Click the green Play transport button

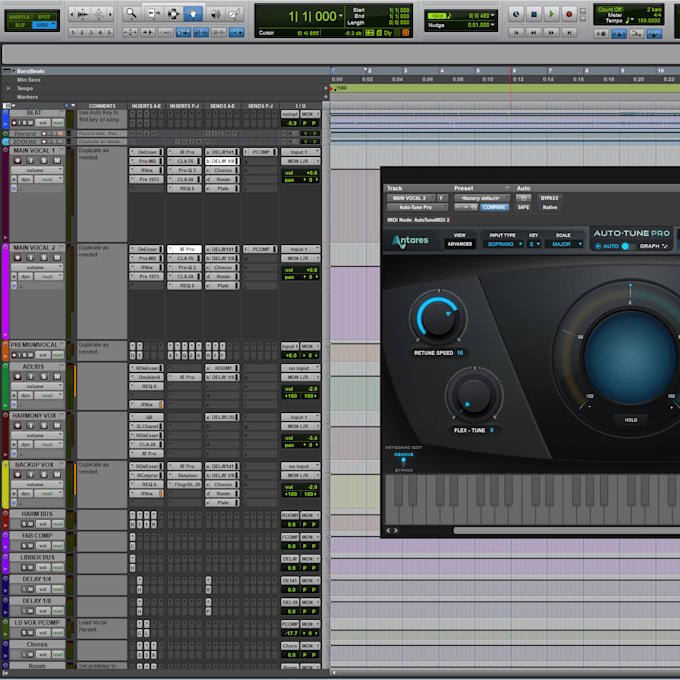pos(552,14)
